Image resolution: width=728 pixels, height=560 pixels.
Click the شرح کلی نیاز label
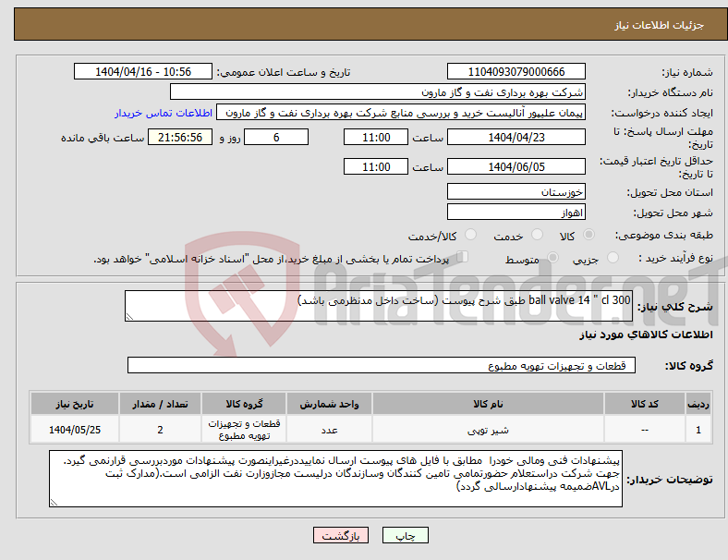(x=675, y=307)
